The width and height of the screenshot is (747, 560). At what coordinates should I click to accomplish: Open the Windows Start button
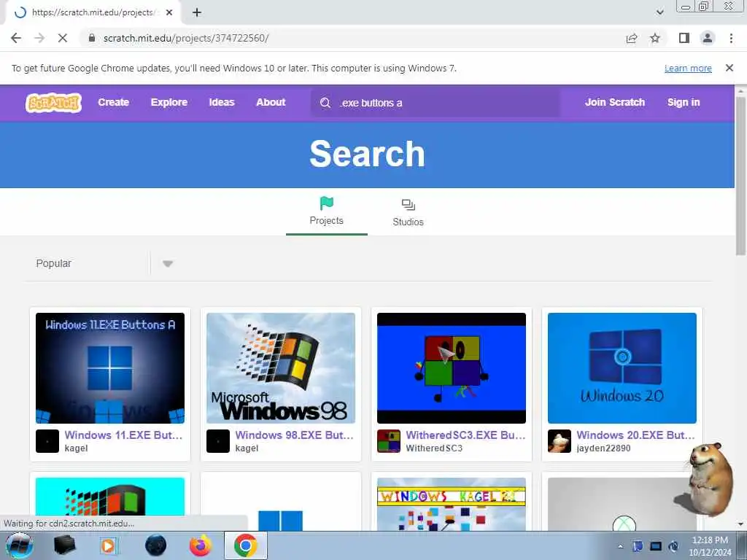[x=20, y=545]
